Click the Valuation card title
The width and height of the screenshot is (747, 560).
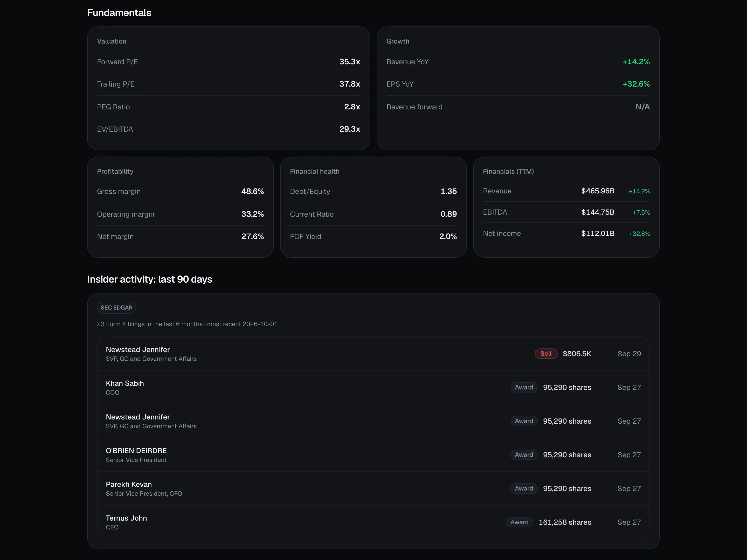(x=112, y=41)
